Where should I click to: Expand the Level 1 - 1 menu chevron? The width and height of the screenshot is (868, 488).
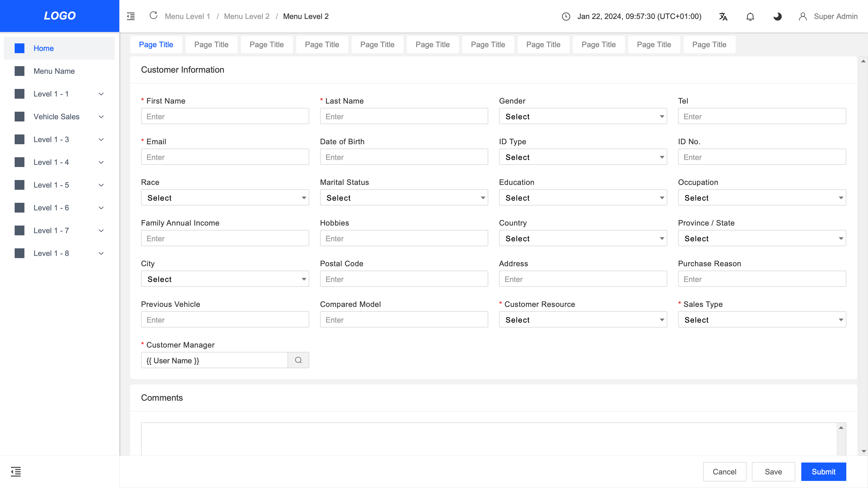coord(101,94)
